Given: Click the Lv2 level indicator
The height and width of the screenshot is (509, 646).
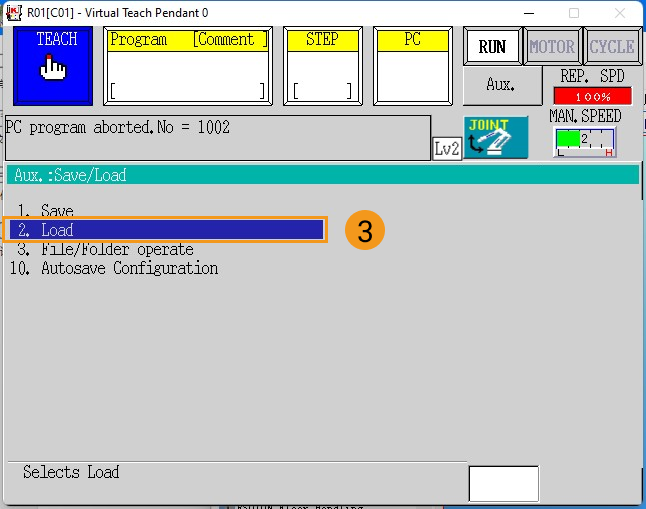Looking at the screenshot, I should click(447, 149).
